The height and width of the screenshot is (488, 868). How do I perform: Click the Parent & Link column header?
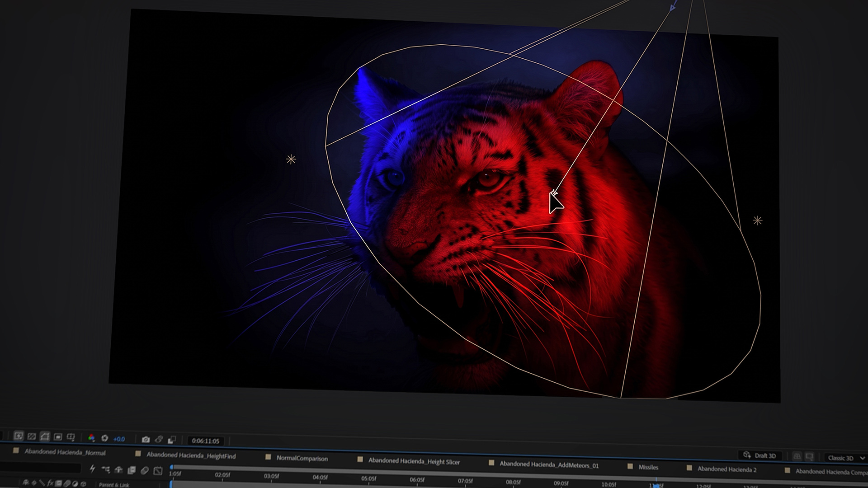[x=114, y=485]
